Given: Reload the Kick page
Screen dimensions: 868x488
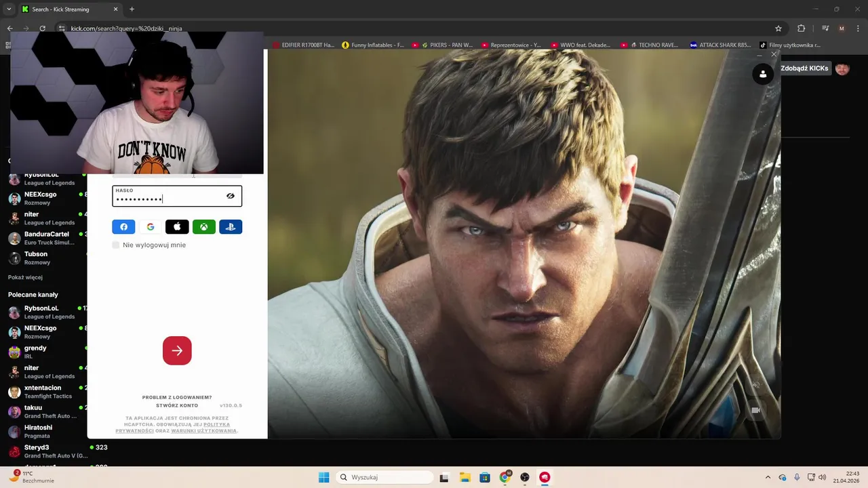Looking at the screenshot, I should click(x=42, y=28).
